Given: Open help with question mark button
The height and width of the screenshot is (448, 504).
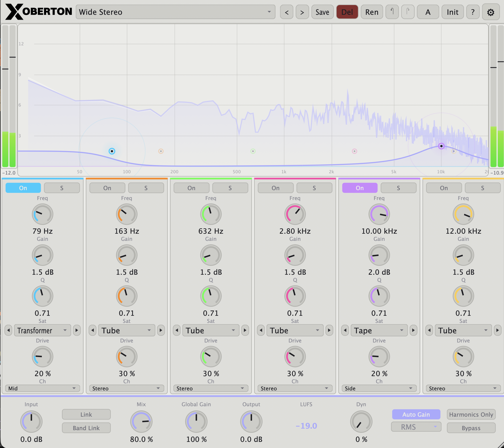Looking at the screenshot, I should click(473, 12).
